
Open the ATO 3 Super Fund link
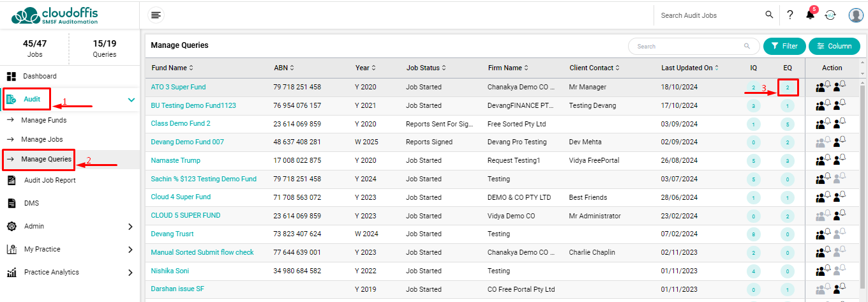(178, 87)
